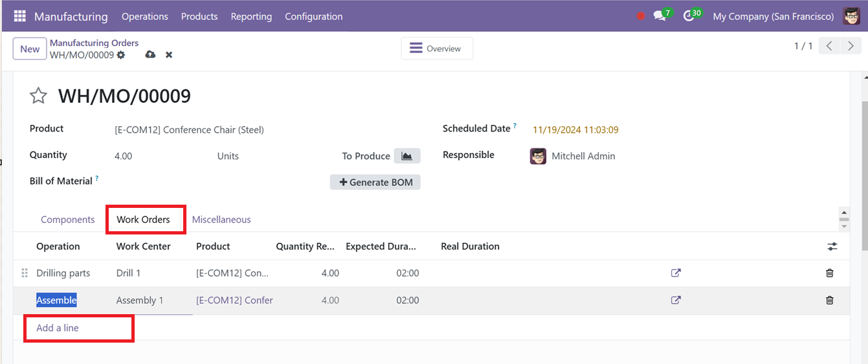Click the Work Center field Assembly 1

tap(140, 301)
